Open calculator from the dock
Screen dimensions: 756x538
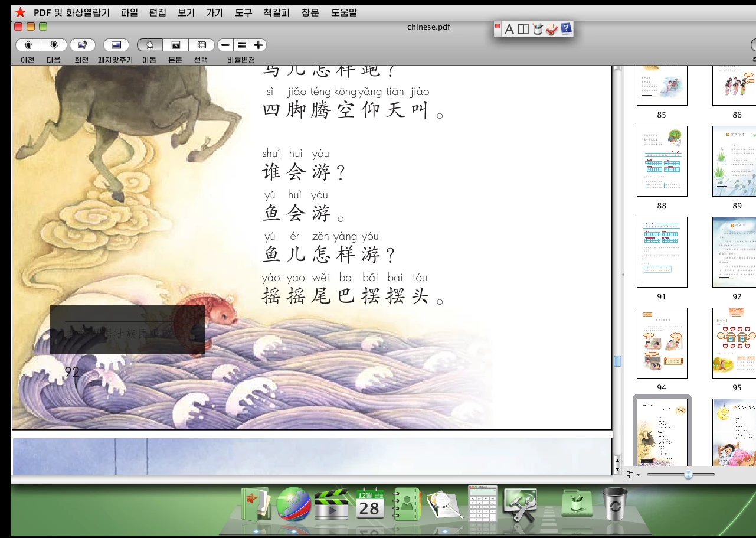[x=483, y=503]
